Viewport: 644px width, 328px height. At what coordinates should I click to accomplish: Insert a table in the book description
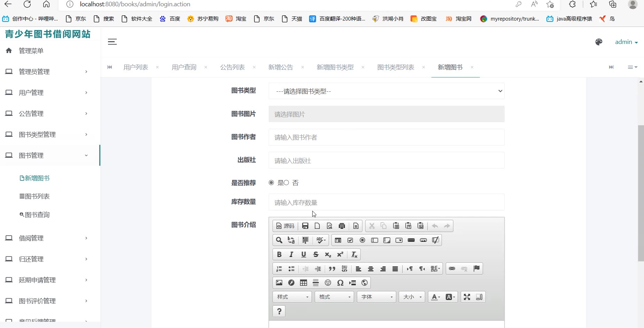tap(304, 283)
